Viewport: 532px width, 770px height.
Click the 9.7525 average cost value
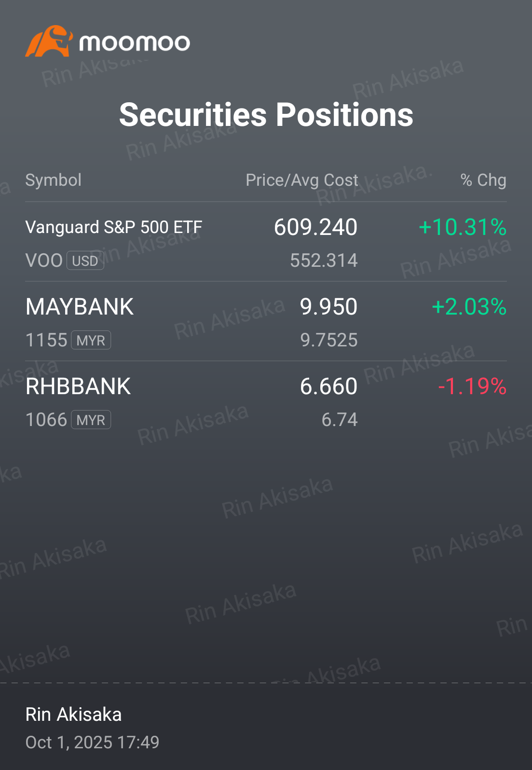point(329,340)
